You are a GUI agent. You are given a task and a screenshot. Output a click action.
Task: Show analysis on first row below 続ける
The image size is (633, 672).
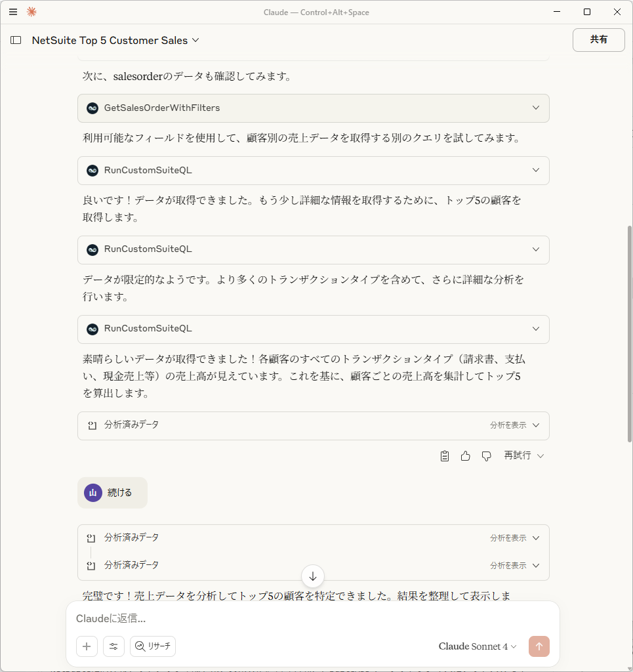(x=514, y=538)
